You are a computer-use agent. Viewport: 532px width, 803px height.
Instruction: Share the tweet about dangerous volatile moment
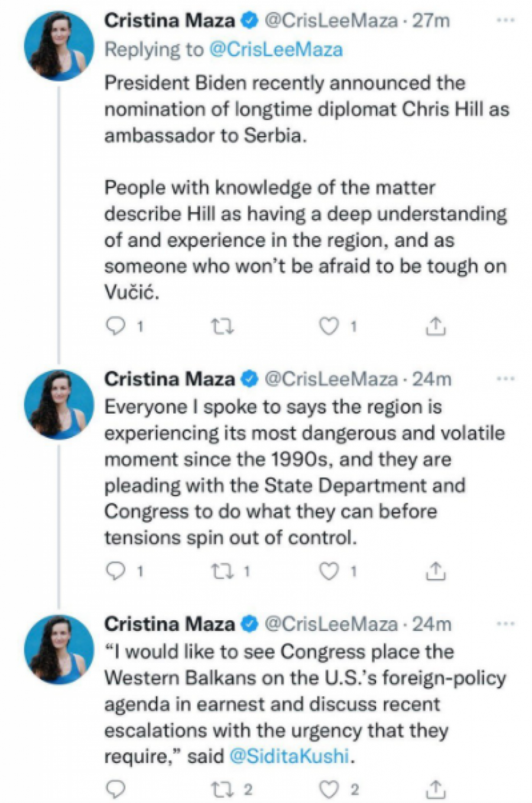(435, 571)
